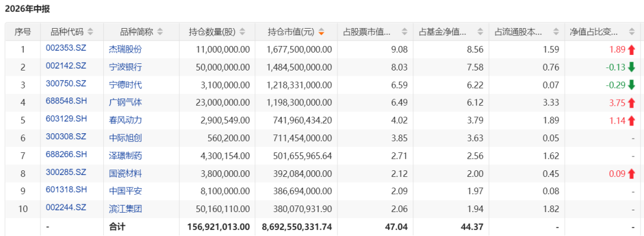Open 春风动力 stock link
Viewport: 644px width, 236px height.
point(125,120)
